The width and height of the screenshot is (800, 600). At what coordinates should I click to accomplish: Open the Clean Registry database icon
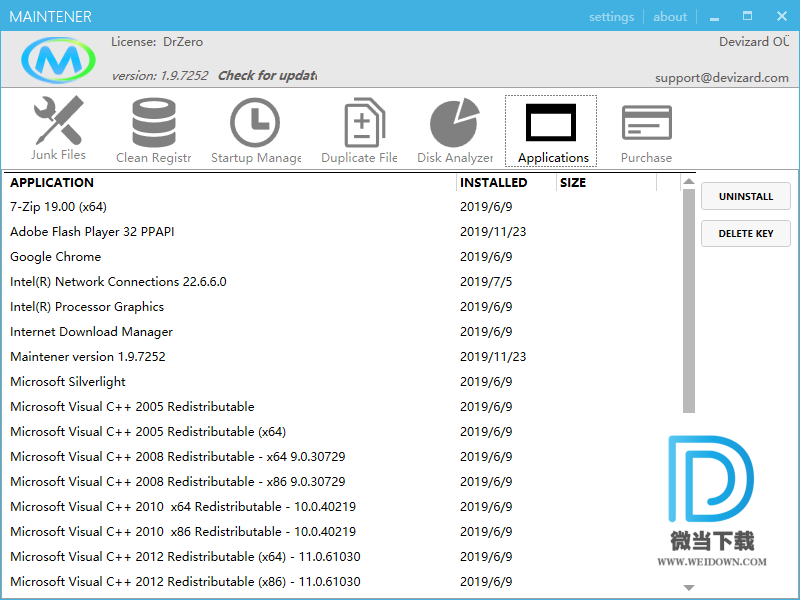point(154,122)
